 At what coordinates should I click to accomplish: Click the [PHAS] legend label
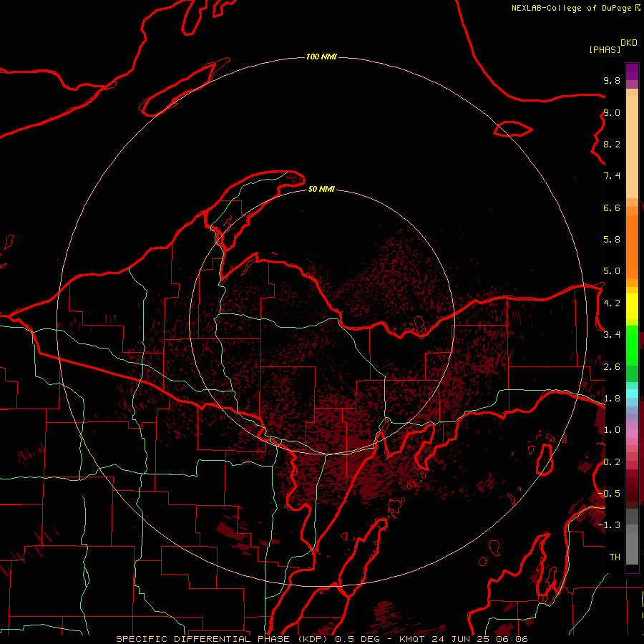[605, 49]
